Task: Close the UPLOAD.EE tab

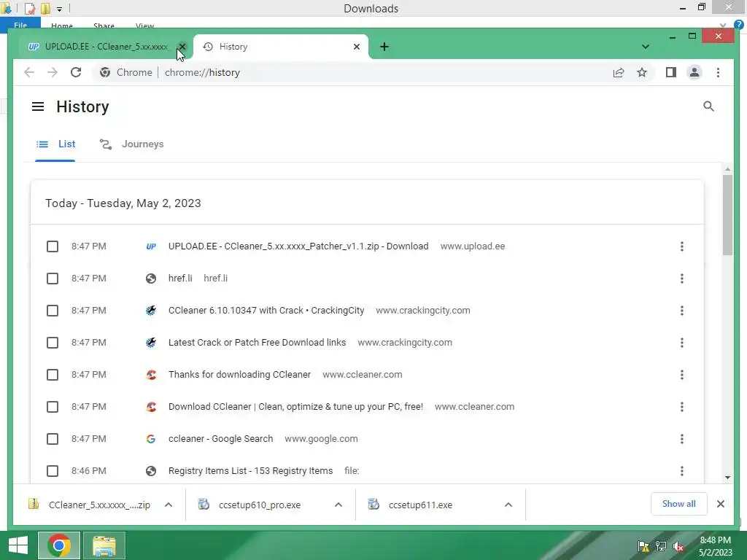Action: click(182, 47)
